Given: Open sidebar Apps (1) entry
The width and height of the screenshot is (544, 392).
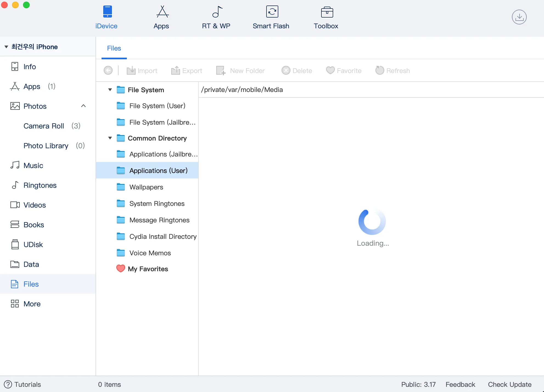Looking at the screenshot, I should (48, 86).
